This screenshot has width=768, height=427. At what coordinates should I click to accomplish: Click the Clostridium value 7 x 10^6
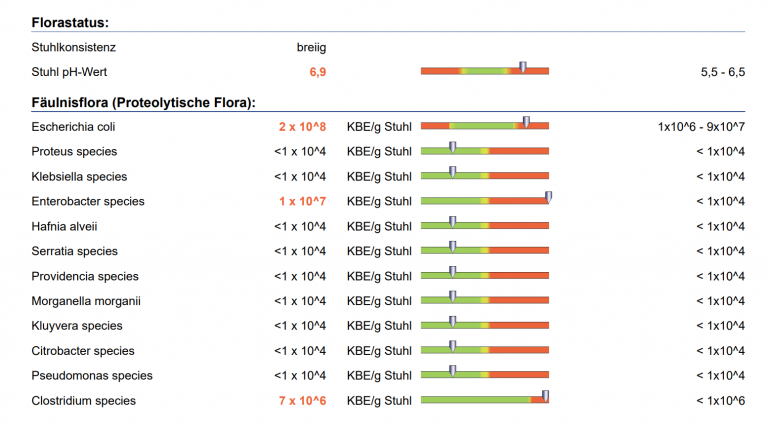pos(303,401)
